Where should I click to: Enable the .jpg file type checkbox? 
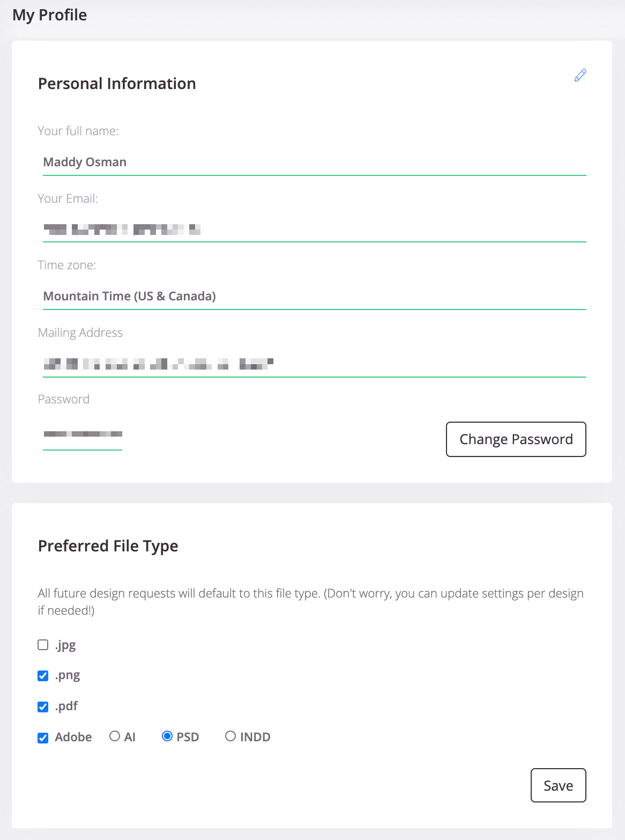[43, 644]
